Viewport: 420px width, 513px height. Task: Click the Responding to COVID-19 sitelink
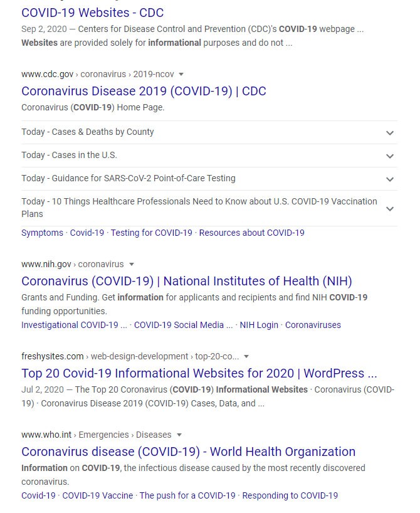coord(290,495)
